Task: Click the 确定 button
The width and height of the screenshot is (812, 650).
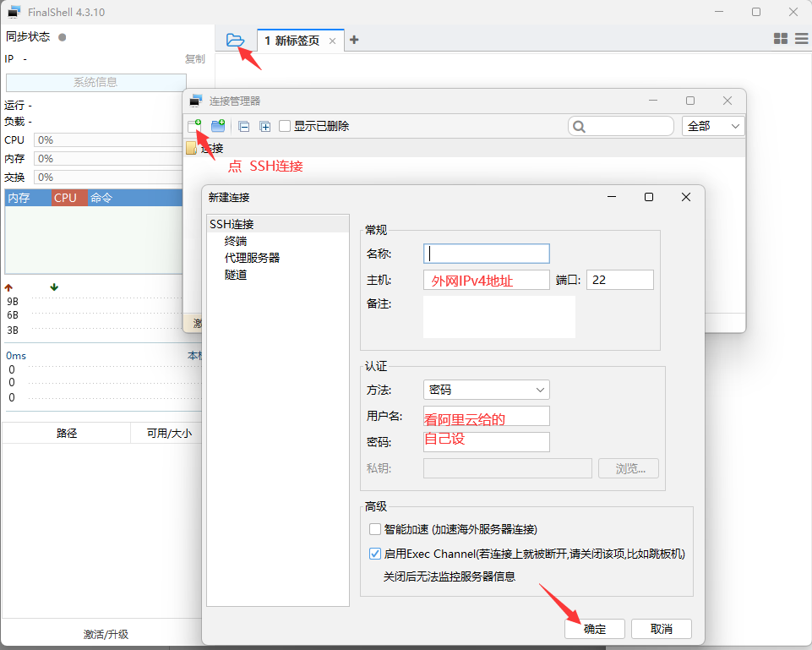Action: point(595,629)
